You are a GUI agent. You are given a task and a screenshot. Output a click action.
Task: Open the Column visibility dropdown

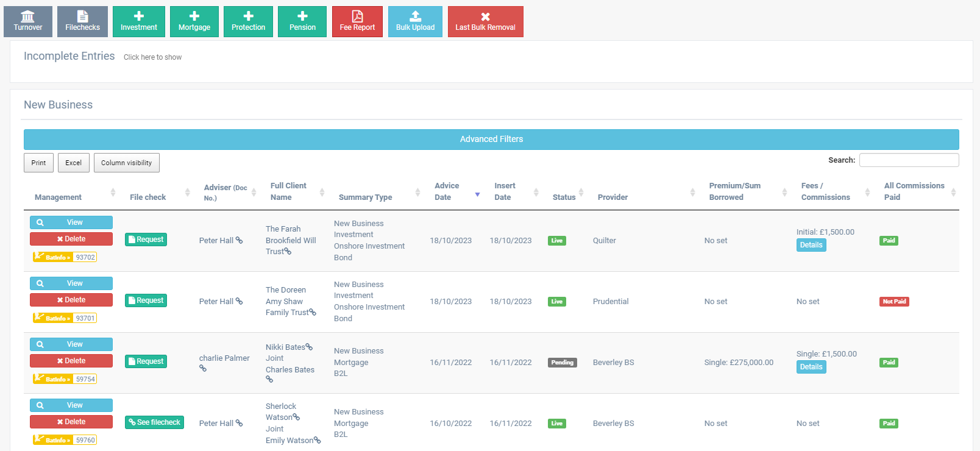[x=127, y=163]
